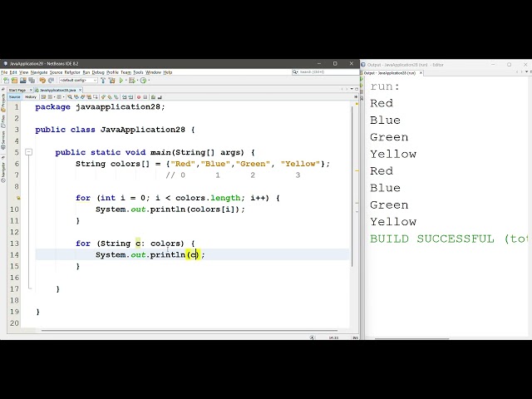Click the Open Project toolbar icon
Viewport: 532px width, 399px height.
[x=23, y=81]
